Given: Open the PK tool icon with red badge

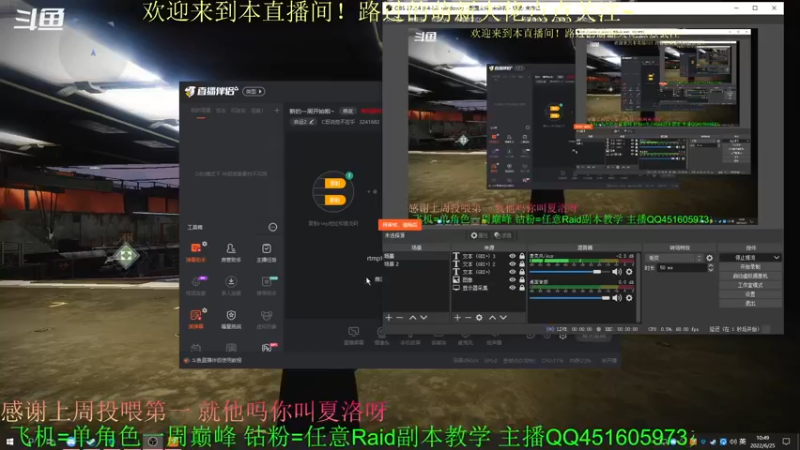Looking at the screenshot, I should pyautogui.click(x=267, y=348).
